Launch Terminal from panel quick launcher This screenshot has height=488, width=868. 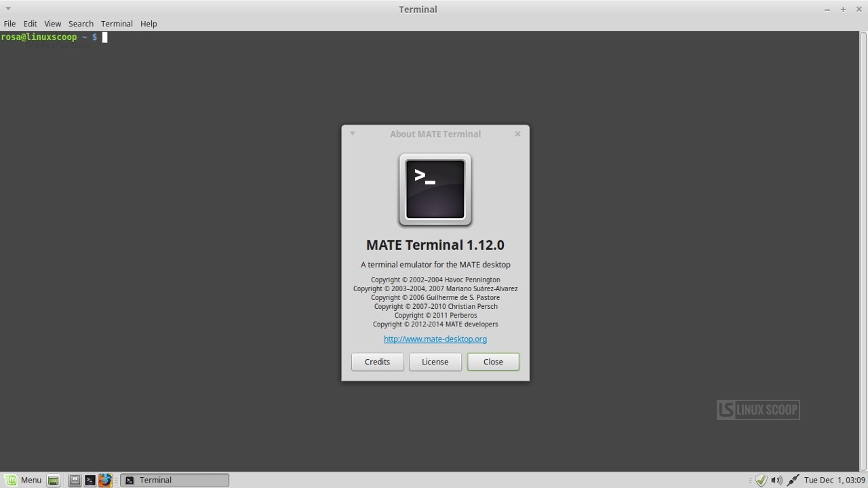click(x=90, y=480)
